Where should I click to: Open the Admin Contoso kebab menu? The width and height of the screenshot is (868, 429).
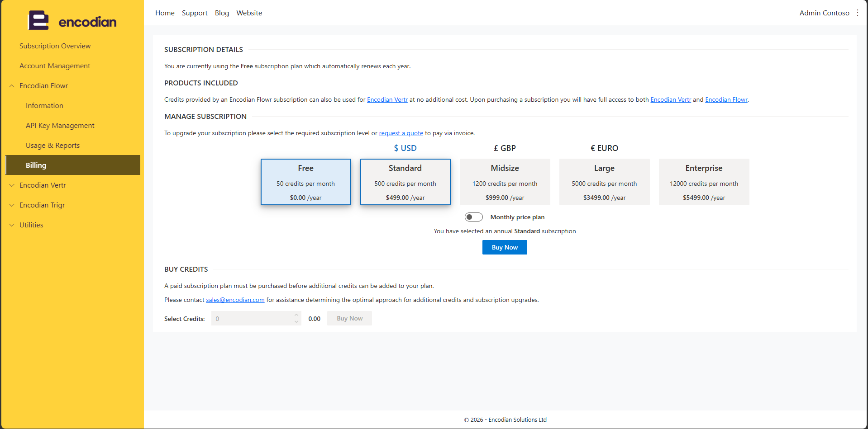pyautogui.click(x=858, y=13)
